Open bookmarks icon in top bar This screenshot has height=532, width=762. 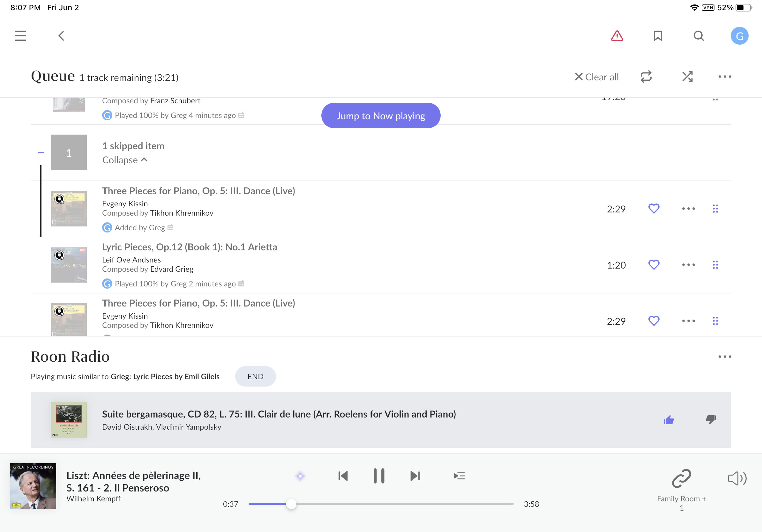pos(658,36)
